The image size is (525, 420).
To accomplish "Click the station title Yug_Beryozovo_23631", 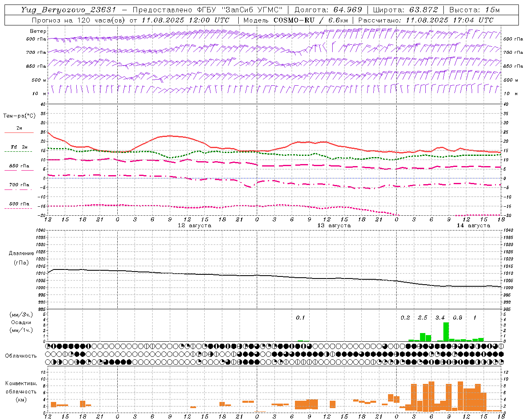I will (x=68, y=10).
